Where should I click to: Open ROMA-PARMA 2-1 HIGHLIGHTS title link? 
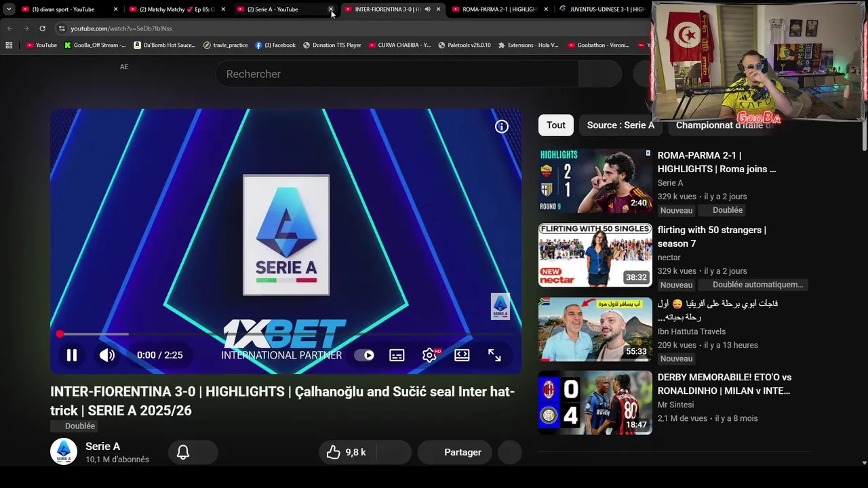[717, 162]
